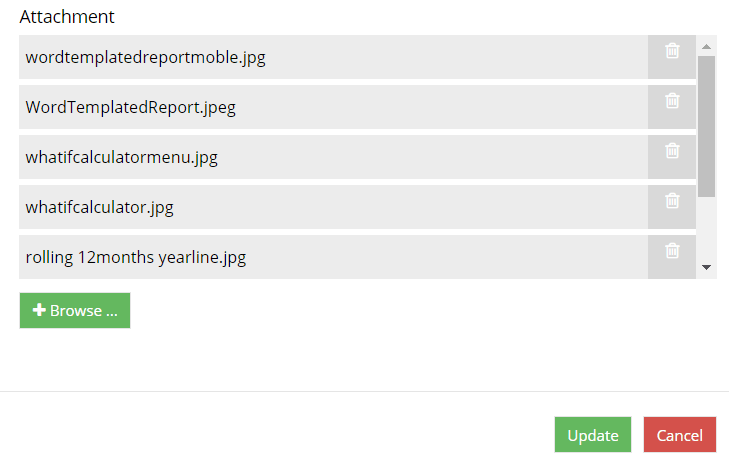
Task: Click the scroll-down arrow of the attachment list
Action: [706, 267]
